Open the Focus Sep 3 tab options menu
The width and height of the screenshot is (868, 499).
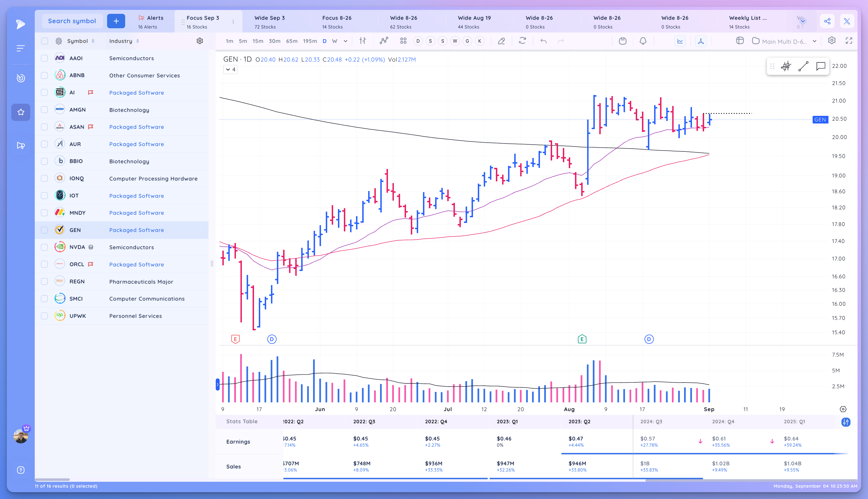click(233, 21)
